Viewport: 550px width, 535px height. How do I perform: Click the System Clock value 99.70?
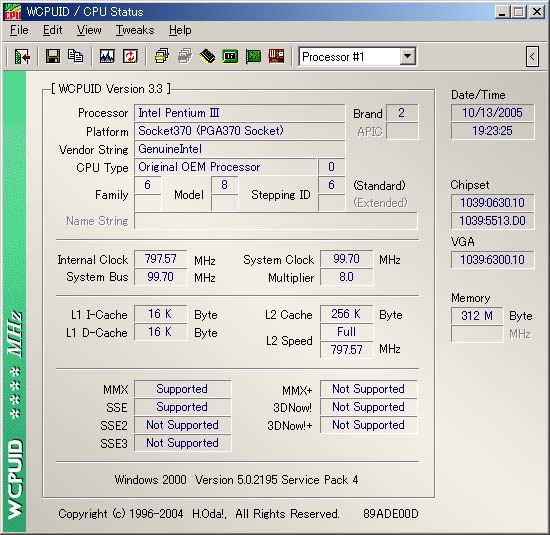(347, 259)
